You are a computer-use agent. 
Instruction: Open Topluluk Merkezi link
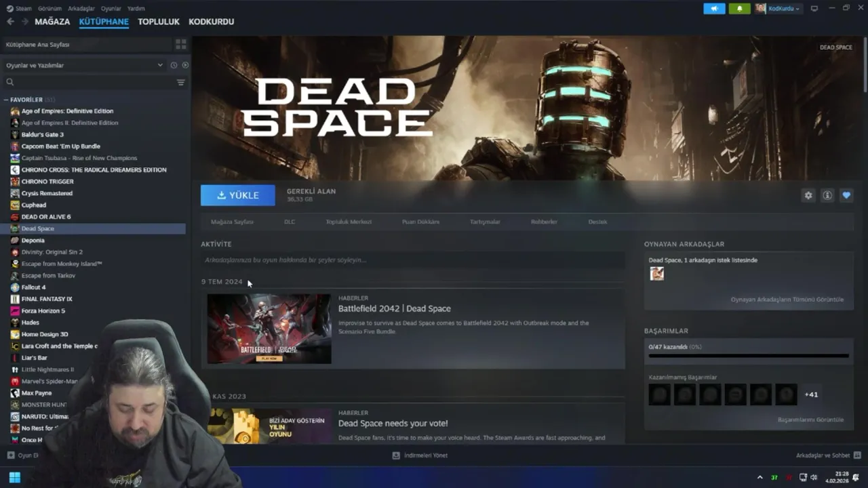(349, 222)
